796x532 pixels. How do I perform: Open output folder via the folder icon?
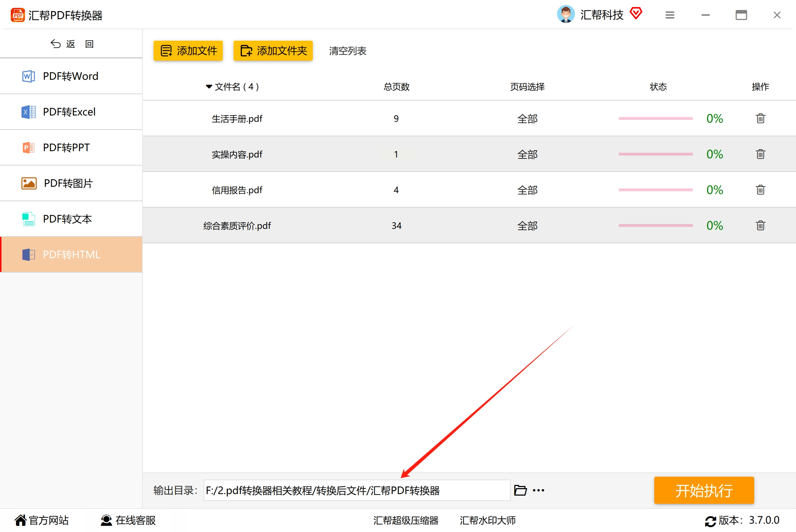pyautogui.click(x=520, y=490)
